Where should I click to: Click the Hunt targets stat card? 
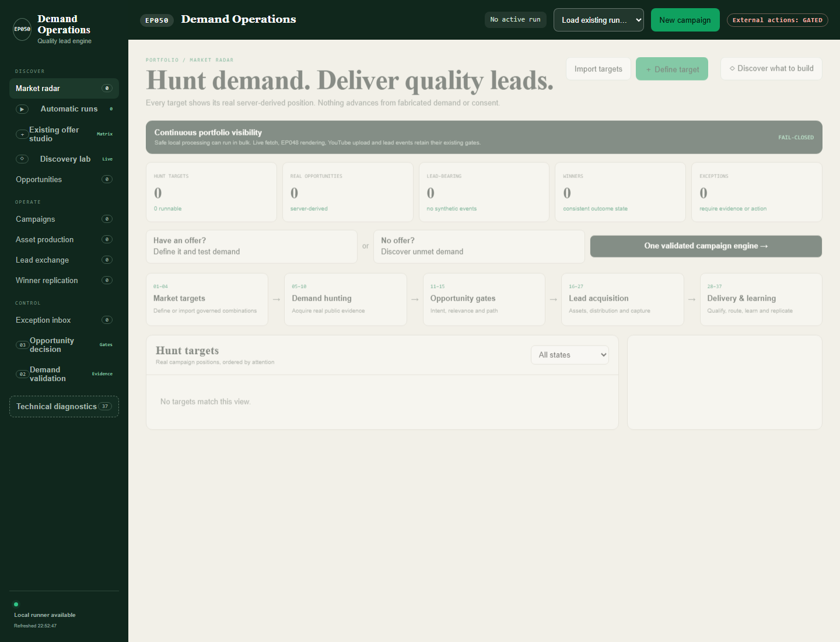tap(211, 192)
